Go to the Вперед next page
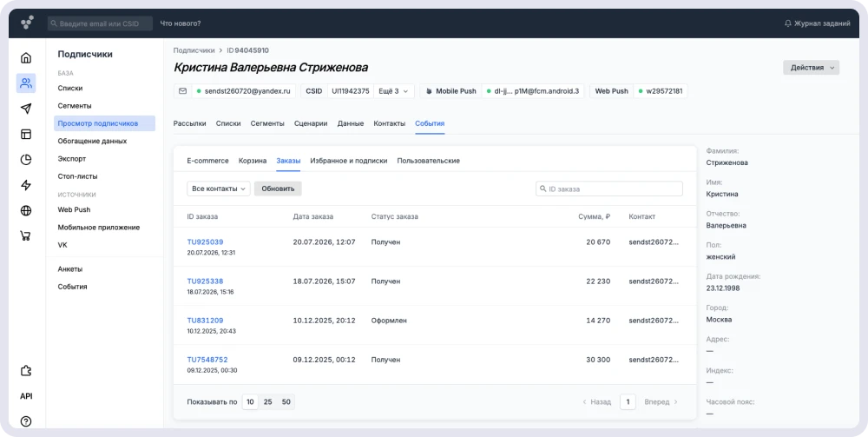The height and width of the screenshot is (437, 868). tap(661, 402)
